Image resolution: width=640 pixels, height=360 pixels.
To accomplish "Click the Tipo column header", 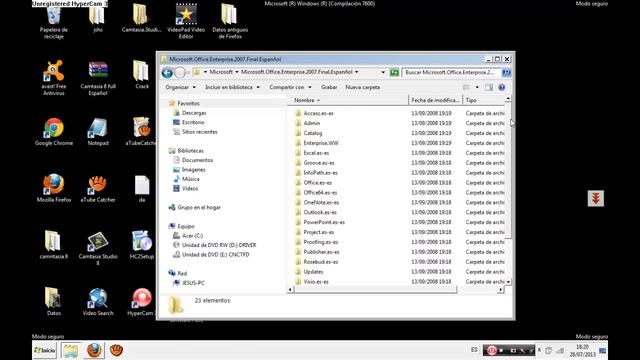I will (x=484, y=100).
